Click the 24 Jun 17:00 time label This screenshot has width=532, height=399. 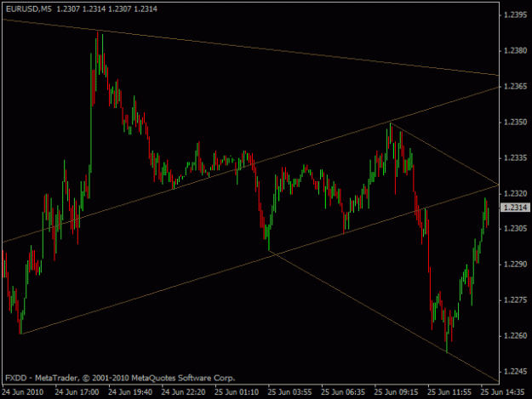[x=77, y=392]
